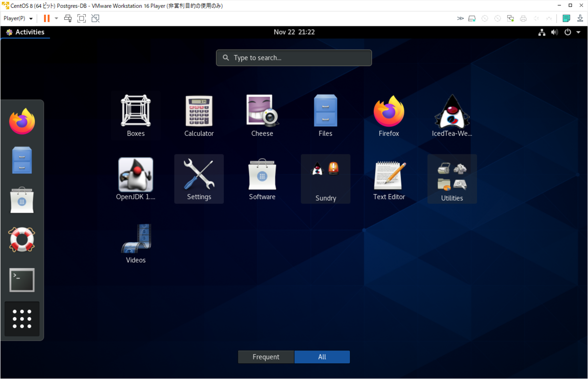This screenshot has height=379, width=588.
Task: Open the Software bag icon in the dock
Action: pyautogui.click(x=22, y=200)
